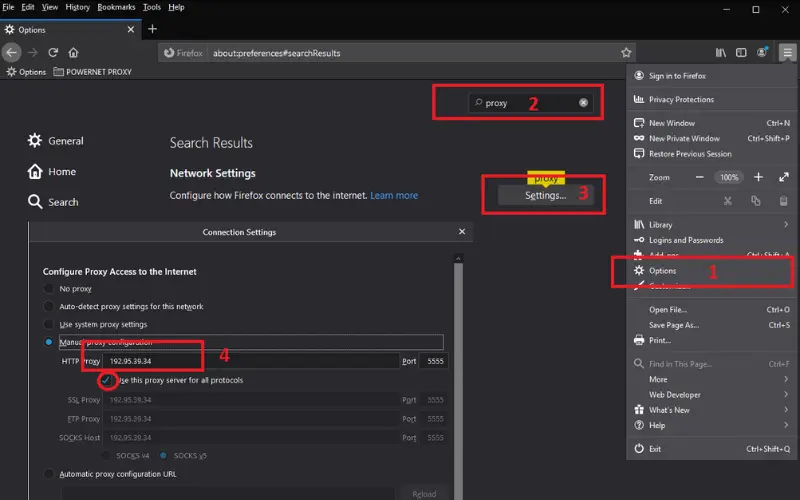Toggle Use this proxy server for all protocols
Image resolution: width=800 pixels, height=500 pixels.
(x=106, y=380)
